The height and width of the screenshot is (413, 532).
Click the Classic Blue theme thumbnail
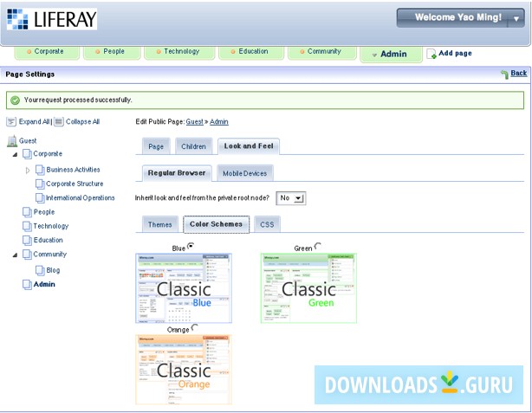pos(184,288)
